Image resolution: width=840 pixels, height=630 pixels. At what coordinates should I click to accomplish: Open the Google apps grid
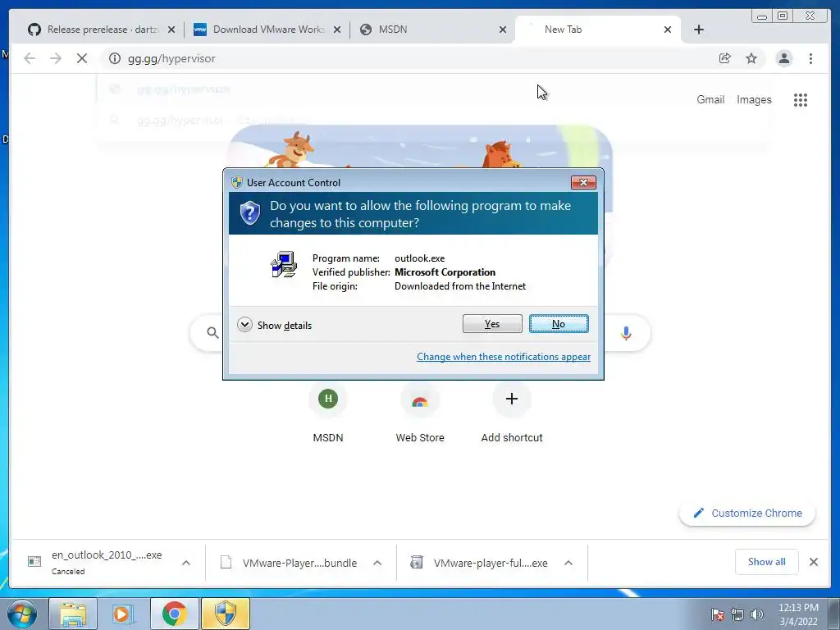(x=801, y=99)
